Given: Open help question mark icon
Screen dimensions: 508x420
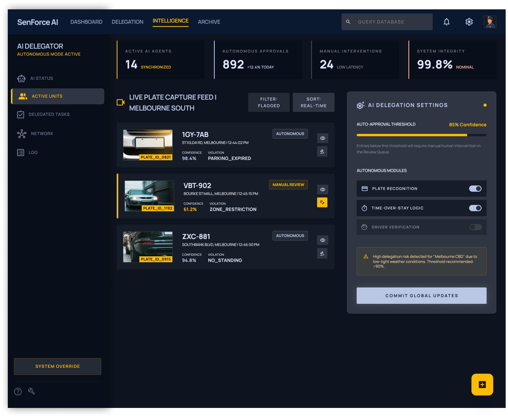Looking at the screenshot, I should [x=18, y=391].
